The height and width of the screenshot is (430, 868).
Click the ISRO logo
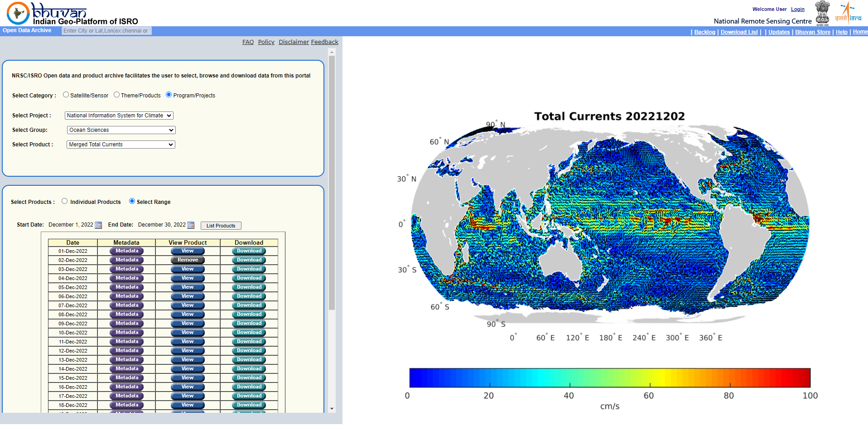click(848, 13)
